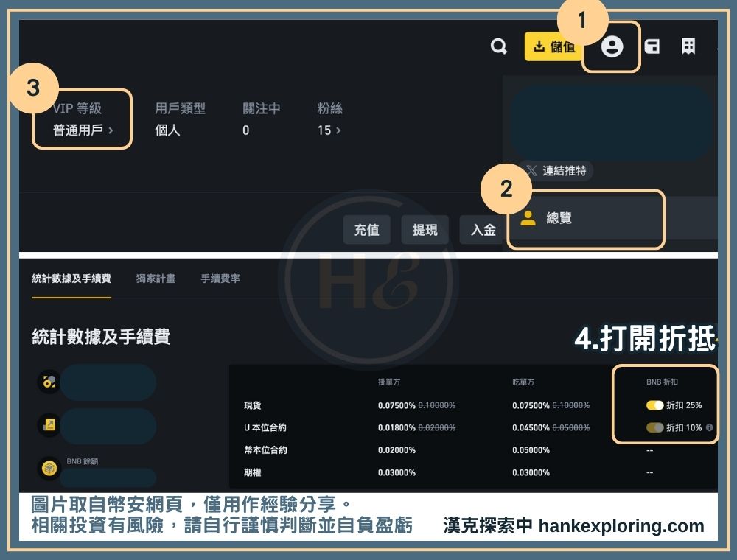Screen dimensions: 737x560
Task: Toggle the BNB 折扣 25% switch
Action: pyautogui.click(x=654, y=405)
